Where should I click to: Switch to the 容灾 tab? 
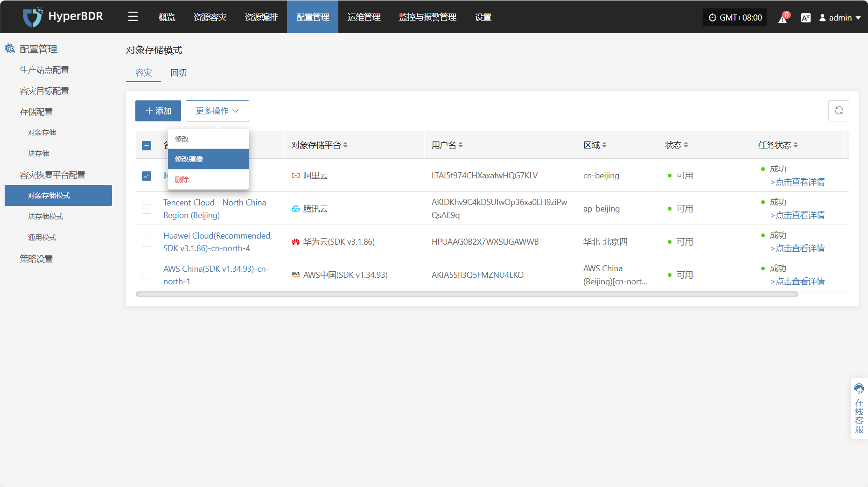click(x=144, y=73)
